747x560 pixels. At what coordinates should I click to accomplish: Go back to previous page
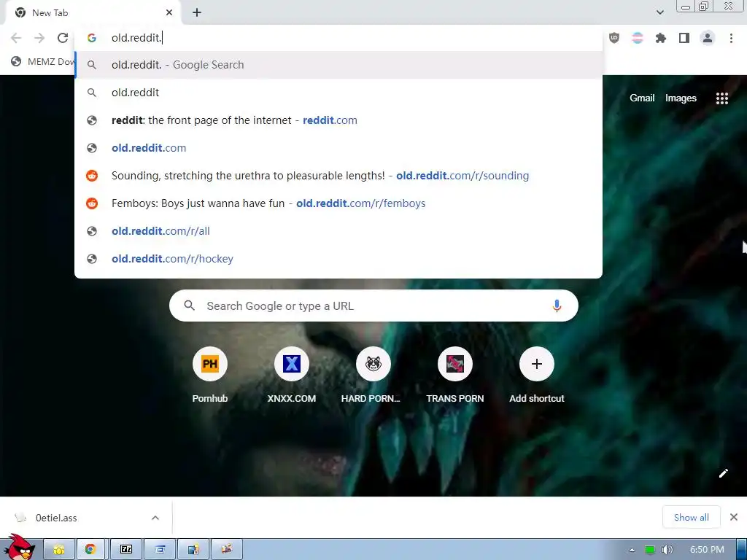coord(16,38)
